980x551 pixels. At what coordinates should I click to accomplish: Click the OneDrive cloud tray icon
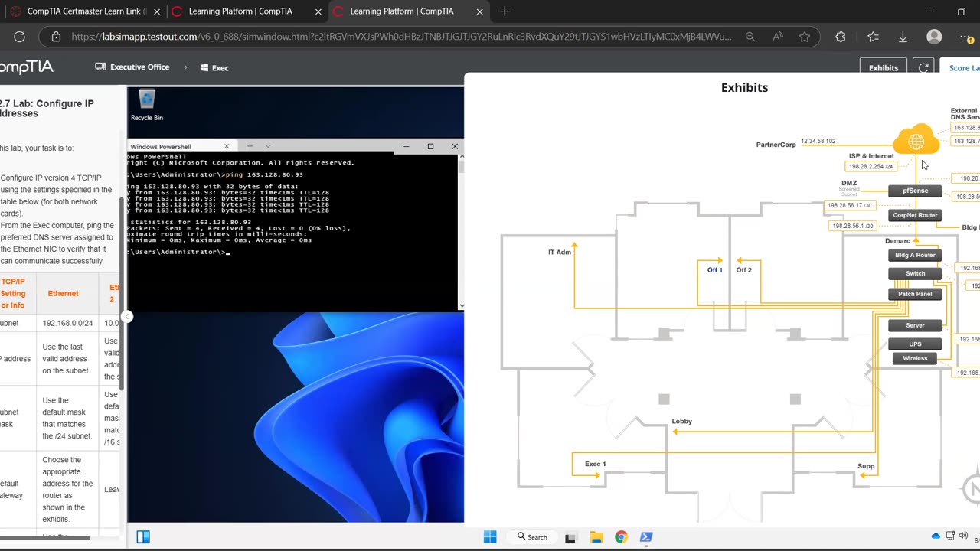pyautogui.click(x=936, y=536)
